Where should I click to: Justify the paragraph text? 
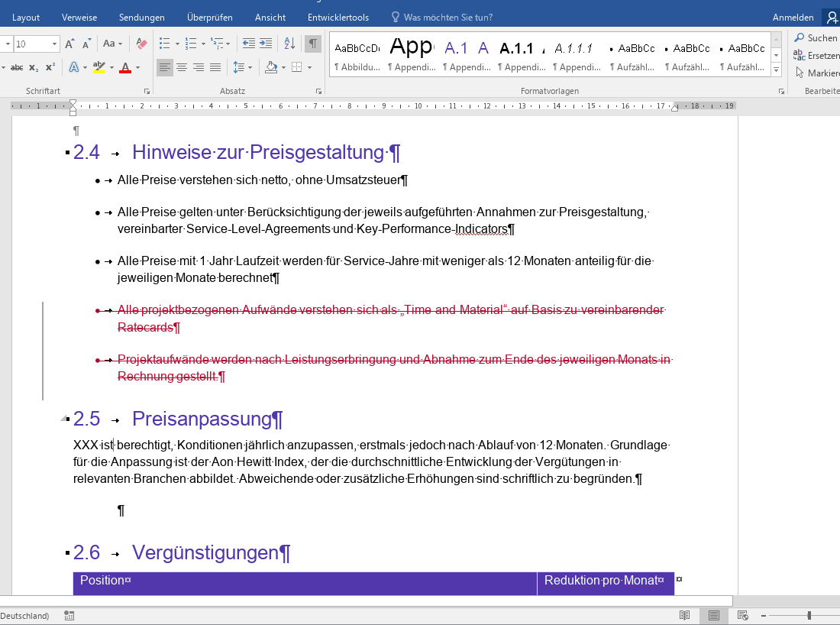click(x=215, y=67)
